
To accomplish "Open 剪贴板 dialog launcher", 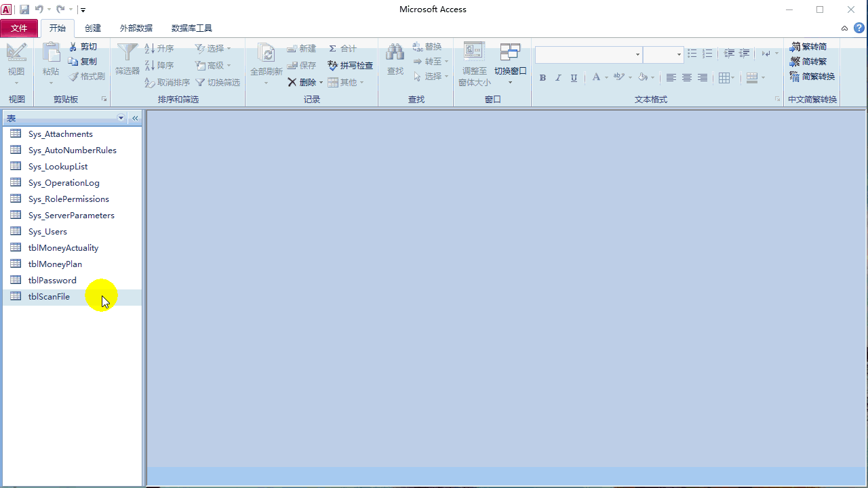I will (x=104, y=100).
